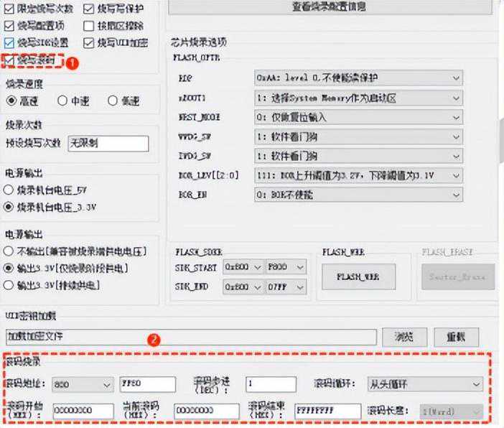Expand the IWDG_SW watchdog dropdown
The image size is (504, 428).
click(358, 156)
